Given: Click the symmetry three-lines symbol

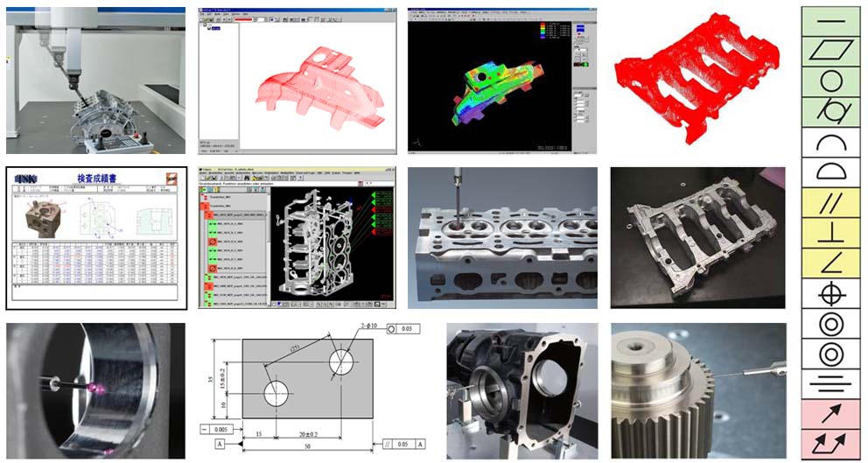Looking at the screenshot, I should click(830, 383).
